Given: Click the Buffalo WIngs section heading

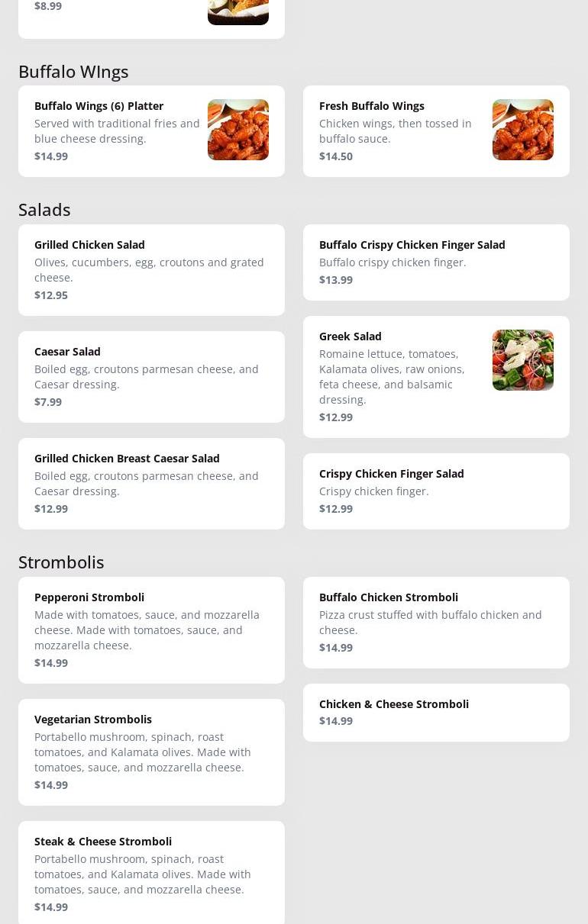Looking at the screenshot, I should pos(73,71).
